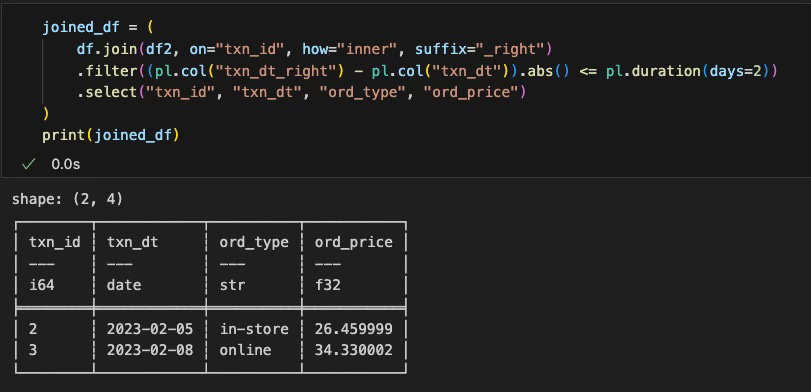This screenshot has height=392, width=811.
Task: Click the days=2 argument
Action: (x=735, y=70)
